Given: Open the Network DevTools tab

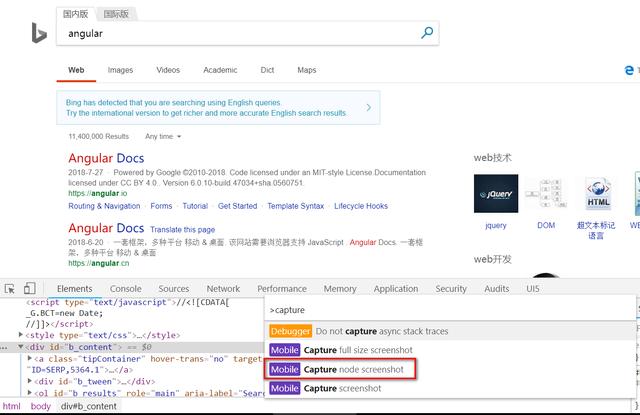Looking at the screenshot, I should [x=223, y=289].
